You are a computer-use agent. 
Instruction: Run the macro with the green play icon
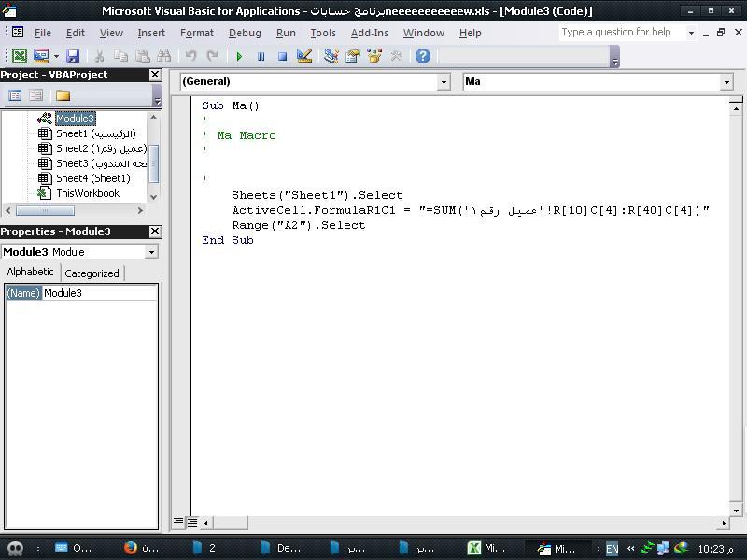[239, 57]
